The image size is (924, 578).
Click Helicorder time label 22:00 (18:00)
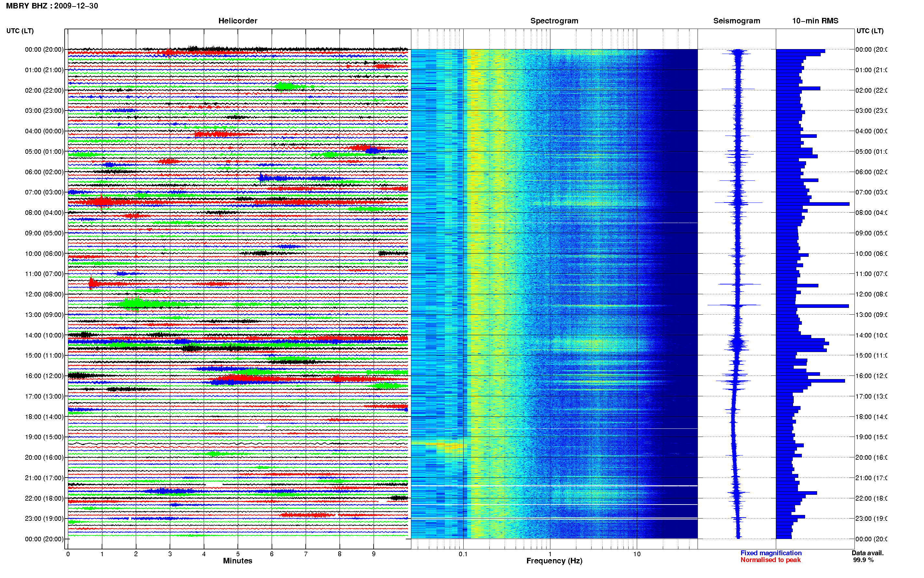point(44,498)
